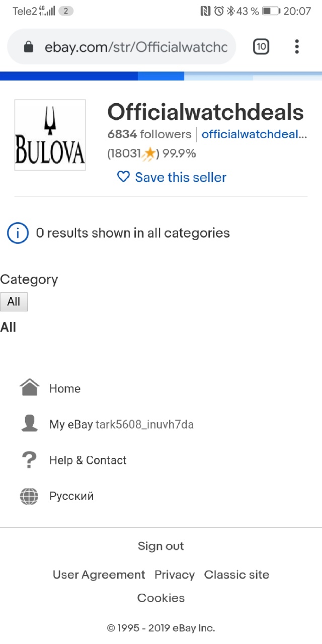Viewport: 322px width, 644px height.
Task: Tap the My eBay person icon
Action: tap(29, 424)
